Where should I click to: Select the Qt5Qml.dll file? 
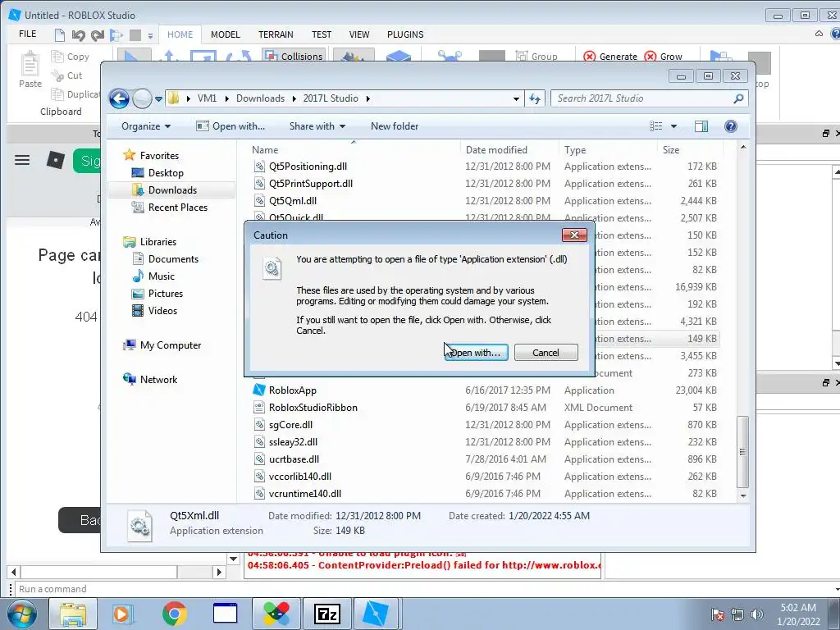click(x=293, y=200)
